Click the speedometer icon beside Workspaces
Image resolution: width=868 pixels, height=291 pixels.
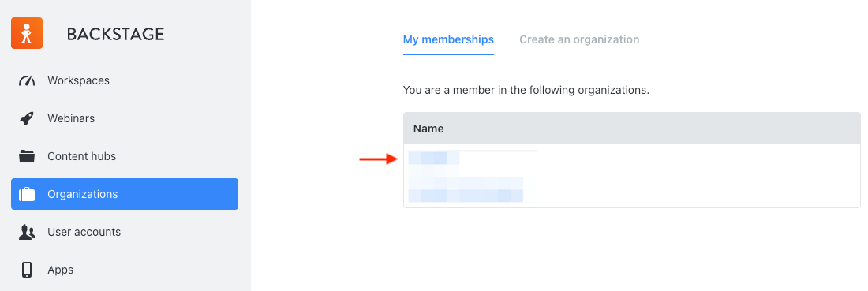27,80
